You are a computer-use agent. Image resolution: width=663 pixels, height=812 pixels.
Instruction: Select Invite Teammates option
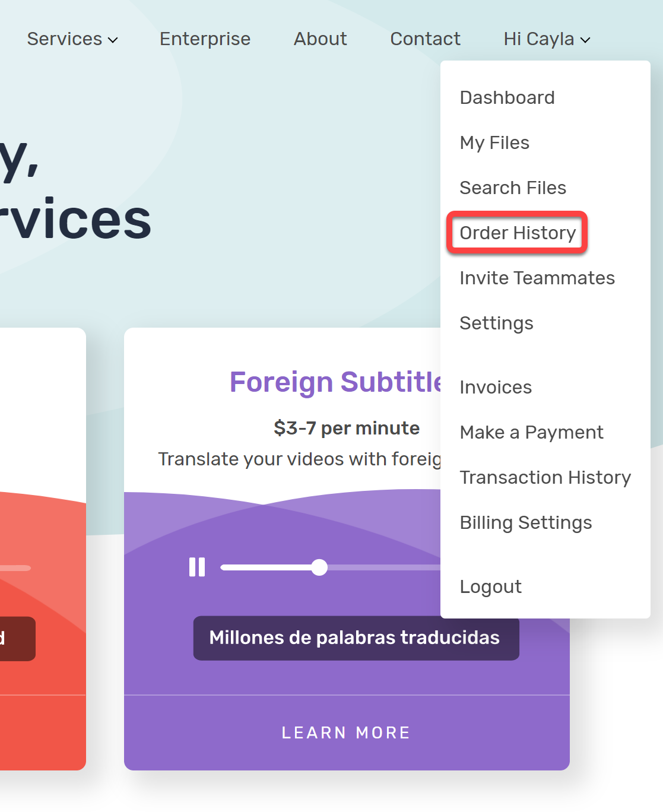click(x=537, y=278)
